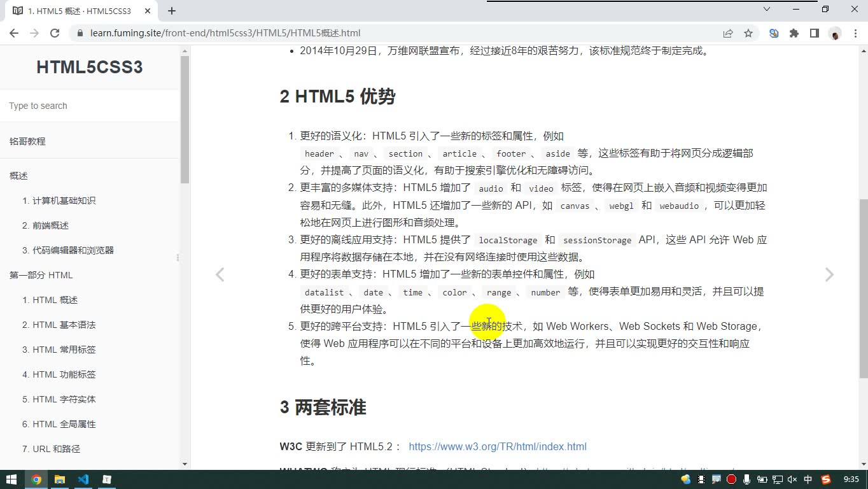Click the sidebar scrollbar thumb
The height and width of the screenshot is (489, 868).
pyautogui.click(x=185, y=120)
